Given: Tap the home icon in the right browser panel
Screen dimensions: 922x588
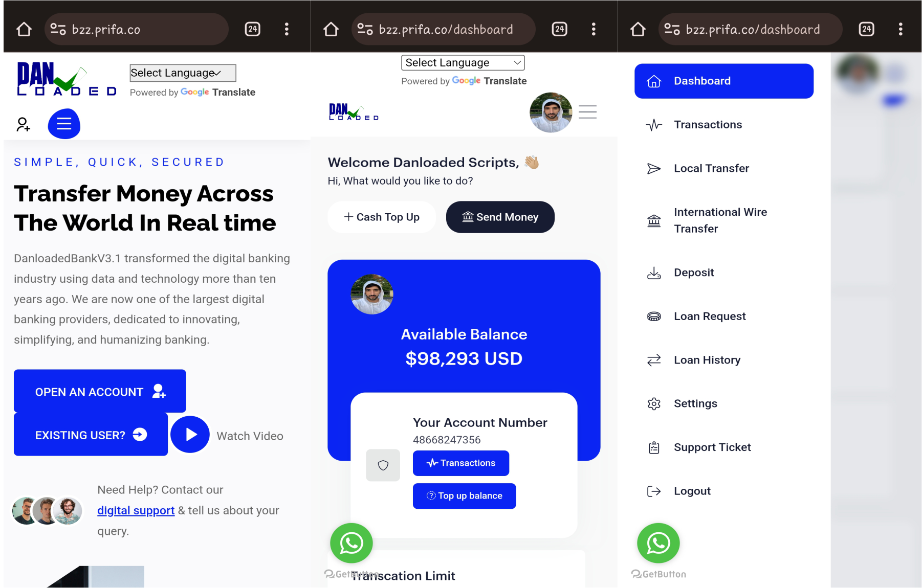Looking at the screenshot, I should [x=638, y=29].
